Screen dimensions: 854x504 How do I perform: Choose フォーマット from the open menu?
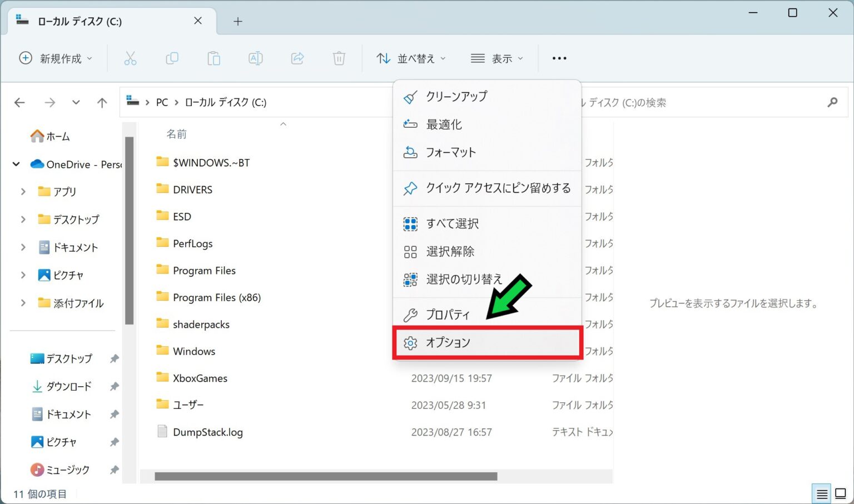[451, 152]
